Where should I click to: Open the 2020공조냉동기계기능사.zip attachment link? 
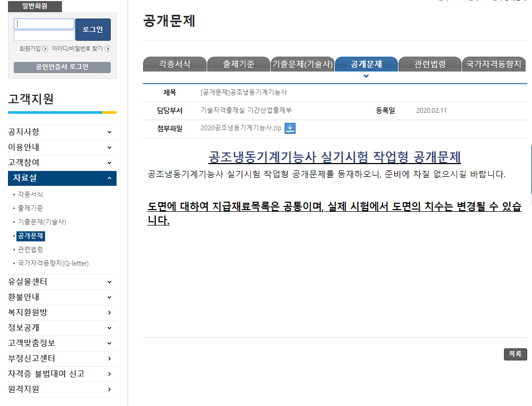pos(241,128)
